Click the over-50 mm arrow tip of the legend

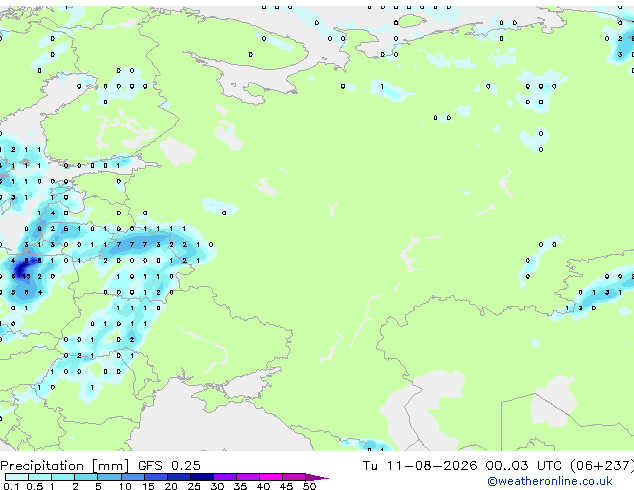[x=317, y=477]
